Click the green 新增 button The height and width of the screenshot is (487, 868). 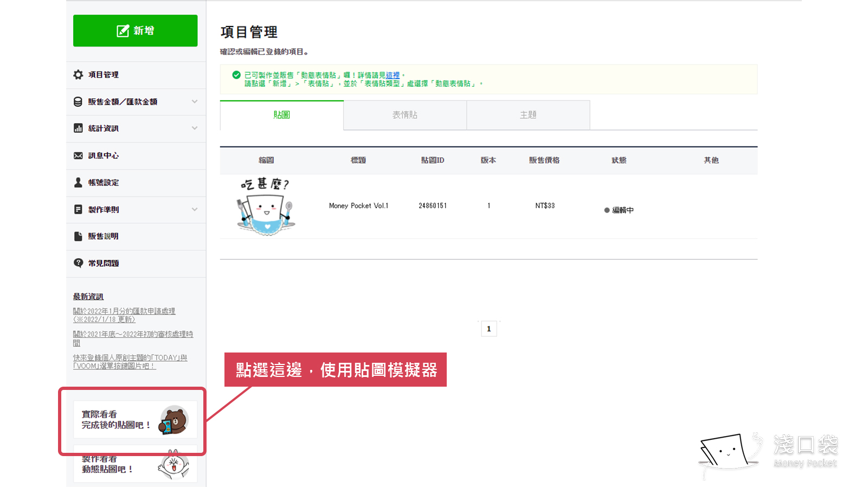135,31
